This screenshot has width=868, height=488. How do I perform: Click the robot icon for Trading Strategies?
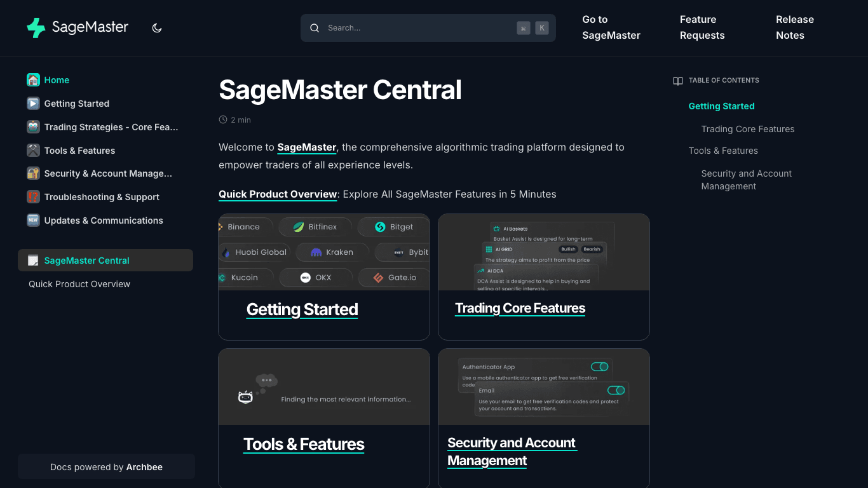pos(33,126)
